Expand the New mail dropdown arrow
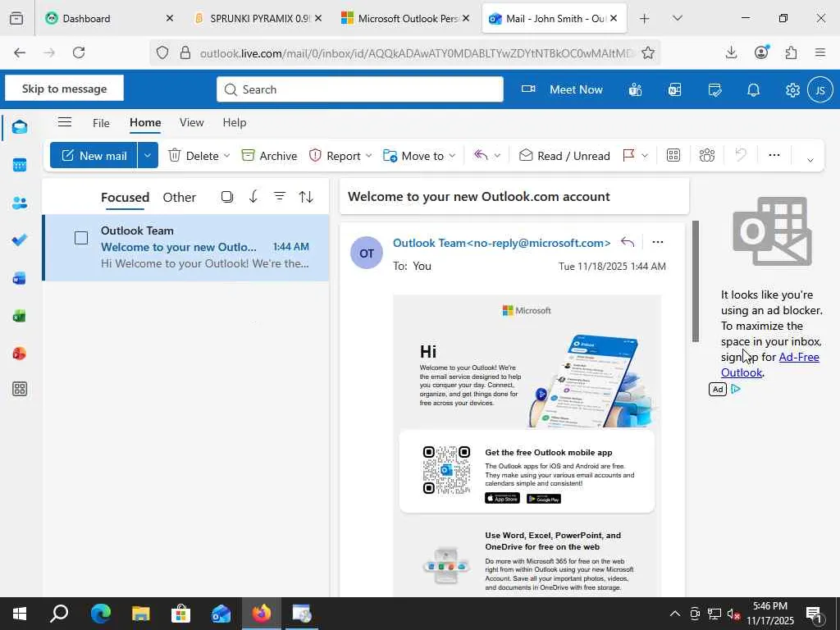Viewport: 840px width, 630px height. point(148,155)
